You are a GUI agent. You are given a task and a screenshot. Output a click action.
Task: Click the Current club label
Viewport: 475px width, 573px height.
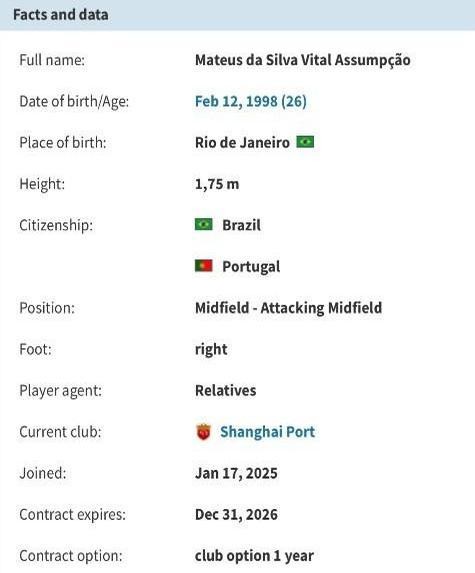pos(60,432)
